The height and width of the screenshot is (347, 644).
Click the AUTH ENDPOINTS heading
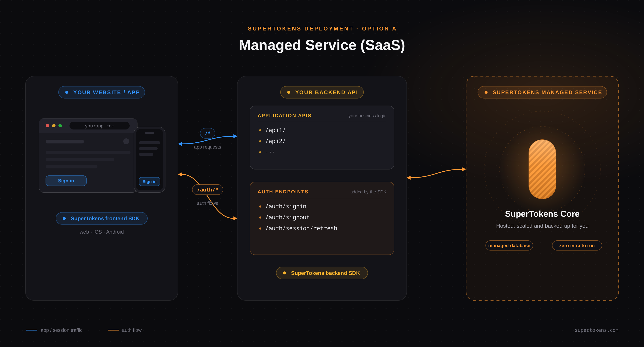tap(283, 192)
